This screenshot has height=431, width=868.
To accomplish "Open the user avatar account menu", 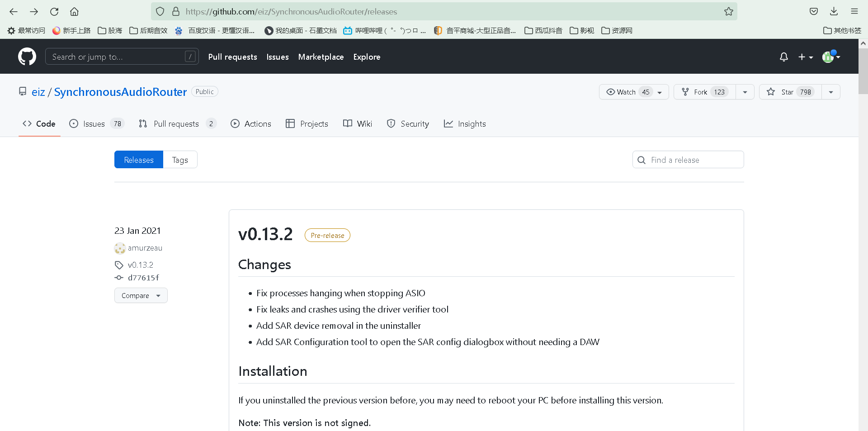I will click(x=831, y=57).
